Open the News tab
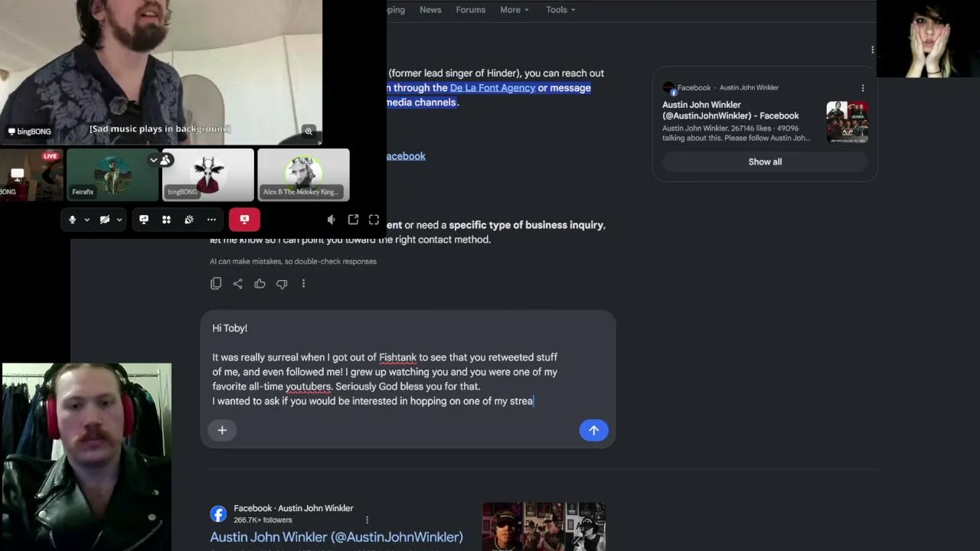This screenshot has height=551, width=980. [430, 10]
